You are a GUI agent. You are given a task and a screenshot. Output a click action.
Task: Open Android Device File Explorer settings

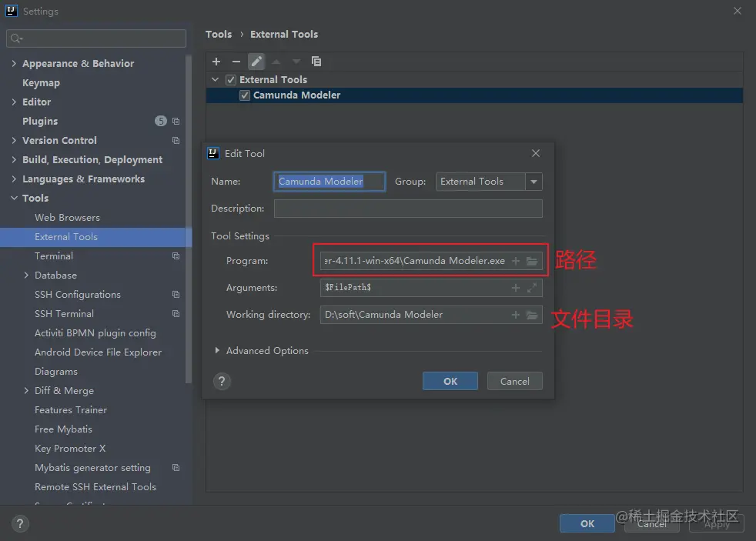[x=98, y=352]
